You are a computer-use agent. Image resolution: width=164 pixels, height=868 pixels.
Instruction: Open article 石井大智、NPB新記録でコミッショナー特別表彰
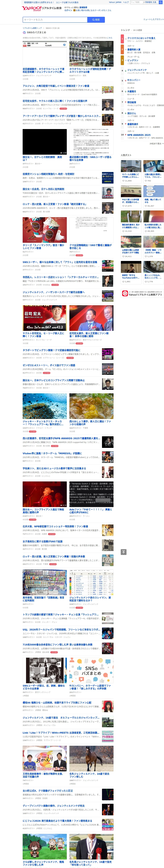point(55,526)
